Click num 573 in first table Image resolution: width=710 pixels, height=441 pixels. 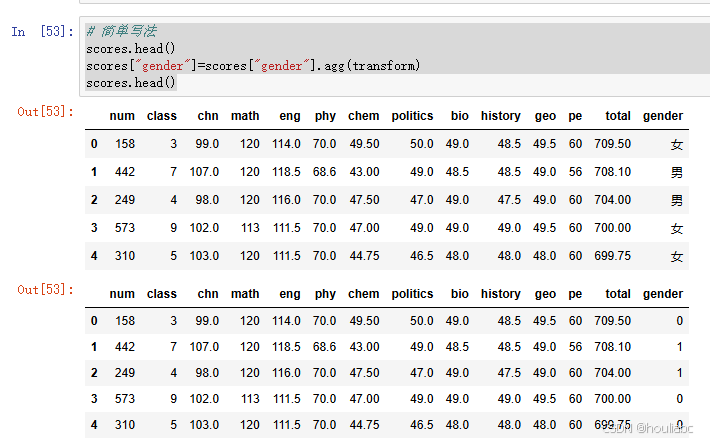point(125,228)
